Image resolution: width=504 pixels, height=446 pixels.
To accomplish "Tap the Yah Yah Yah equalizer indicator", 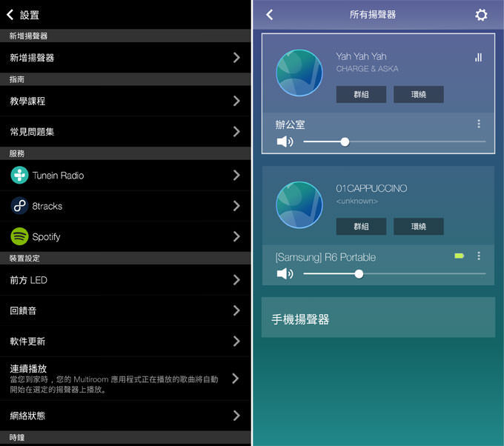I will (x=478, y=57).
